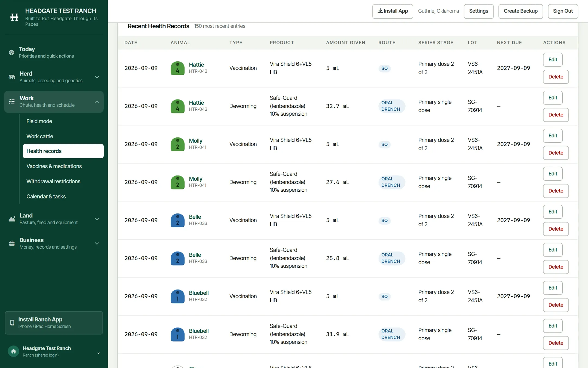
Task: Go to Work cattle page
Action: (63, 136)
